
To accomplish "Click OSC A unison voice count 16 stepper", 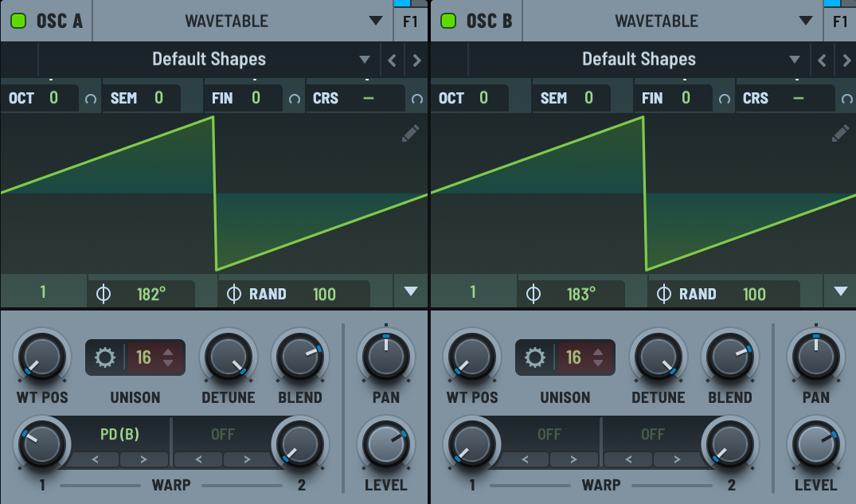I will (155, 357).
